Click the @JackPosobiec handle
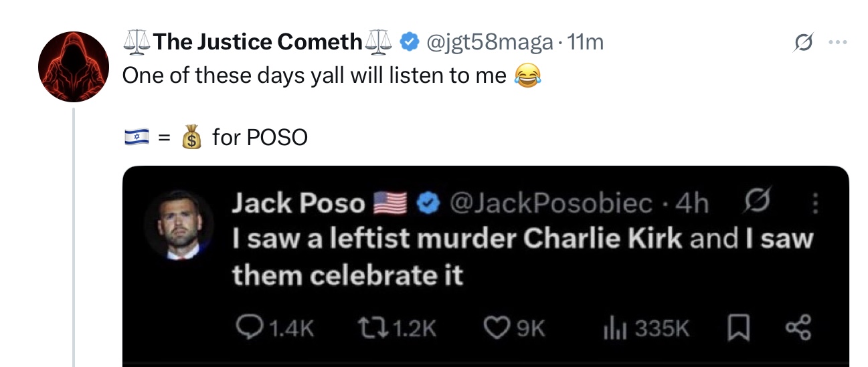The height and width of the screenshot is (367, 868). pyautogui.click(x=551, y=203)
